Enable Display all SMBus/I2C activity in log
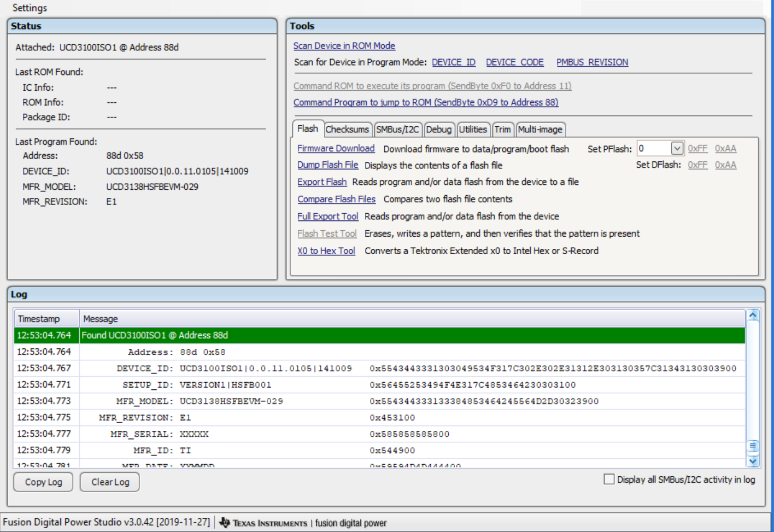 609,480
